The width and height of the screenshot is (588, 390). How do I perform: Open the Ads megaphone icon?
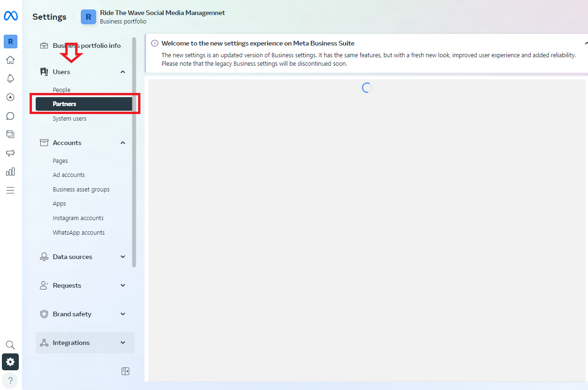click(10, 153)
